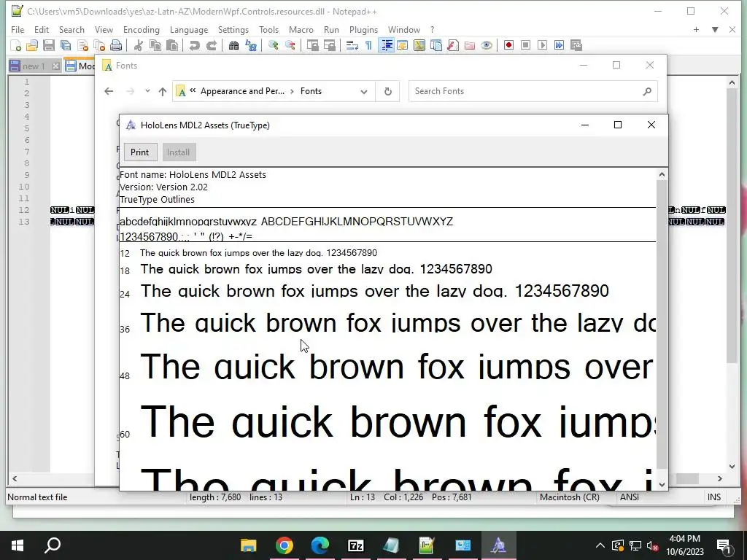Expand the Fonts address bar dropdown

364,91
